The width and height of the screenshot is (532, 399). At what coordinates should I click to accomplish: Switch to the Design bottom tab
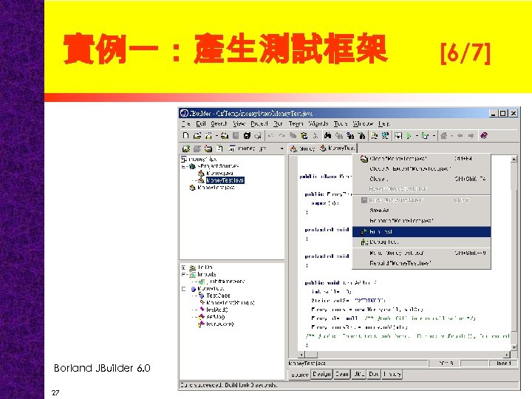coord(321,374)
